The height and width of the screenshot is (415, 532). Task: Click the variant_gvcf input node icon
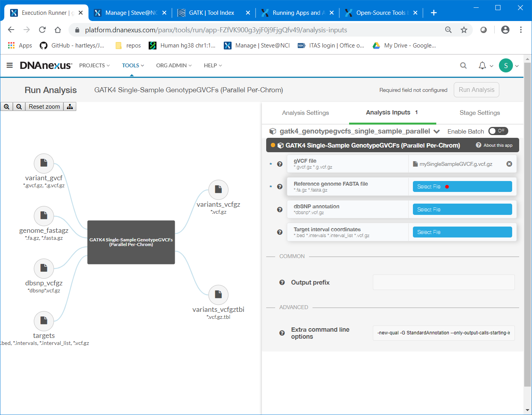(44, 163)
